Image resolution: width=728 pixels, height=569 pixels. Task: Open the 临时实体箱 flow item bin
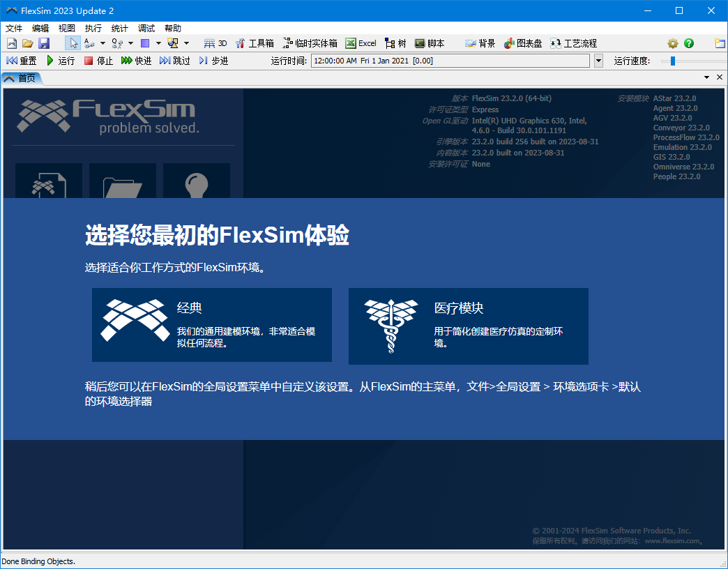(x=310, y=44)
